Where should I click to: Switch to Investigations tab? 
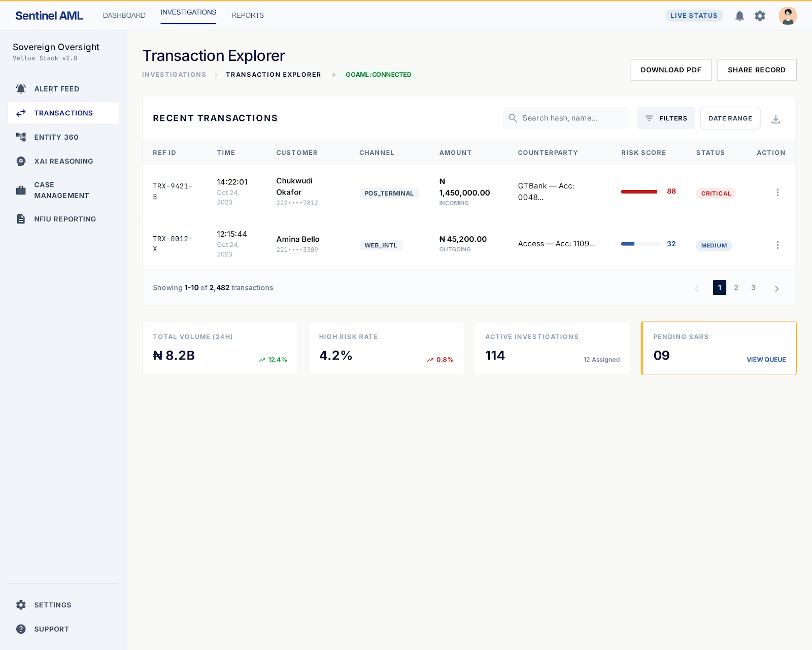click(188, 12)
